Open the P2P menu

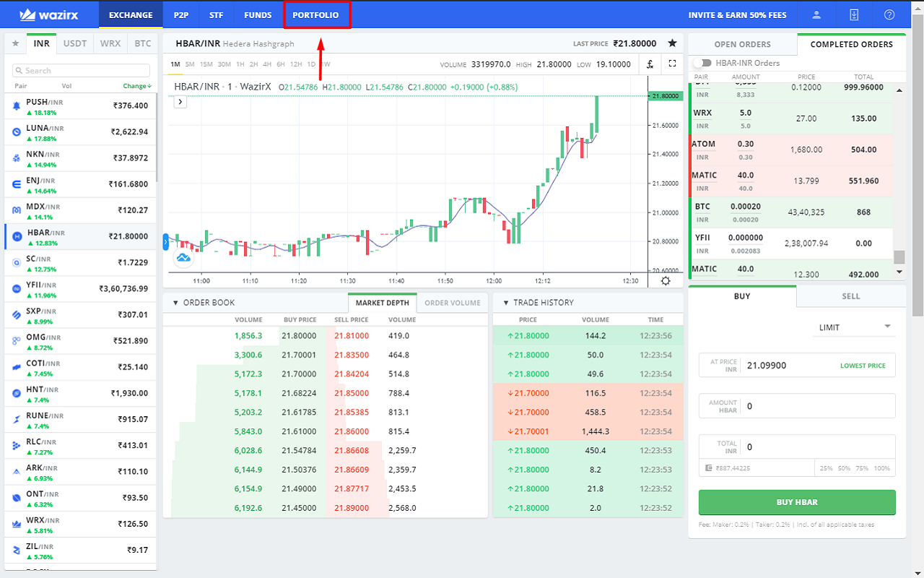(180, 14)
